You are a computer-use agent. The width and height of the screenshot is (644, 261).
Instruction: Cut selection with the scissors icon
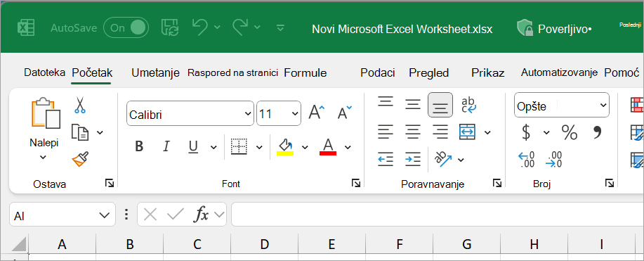(x=79, y=105)
